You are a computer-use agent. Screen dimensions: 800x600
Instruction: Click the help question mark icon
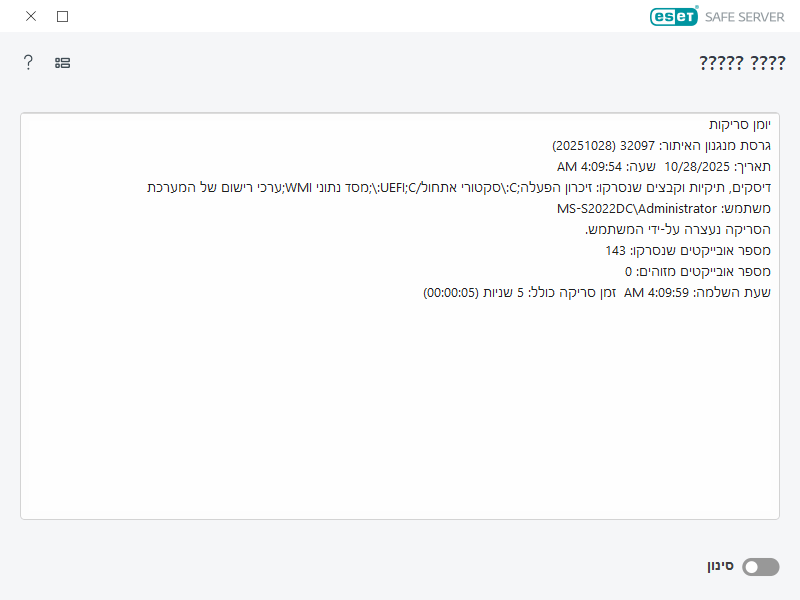(x=27, y=62)
